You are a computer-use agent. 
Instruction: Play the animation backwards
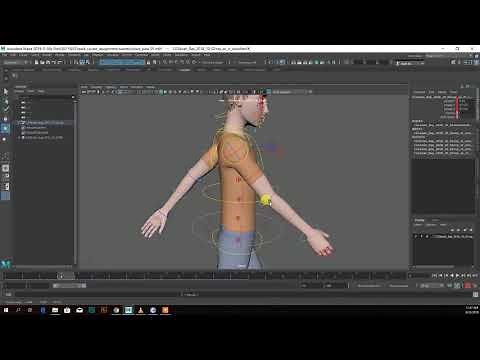click(x=452, y=275)
